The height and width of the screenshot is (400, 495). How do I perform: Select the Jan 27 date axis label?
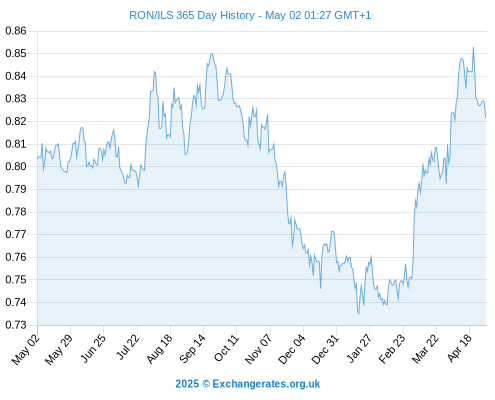[x=359, y=348]
